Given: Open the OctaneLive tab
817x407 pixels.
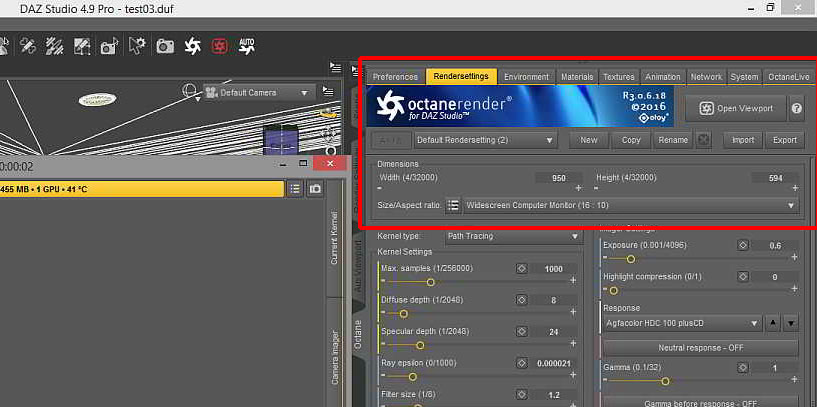Looking at the screenshot, I should [789, 77].
